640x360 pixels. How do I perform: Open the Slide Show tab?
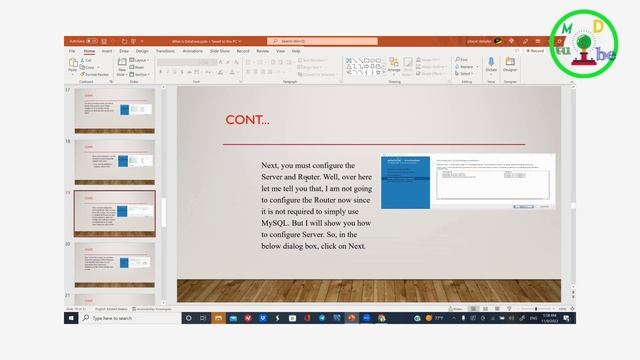[220, 51]
